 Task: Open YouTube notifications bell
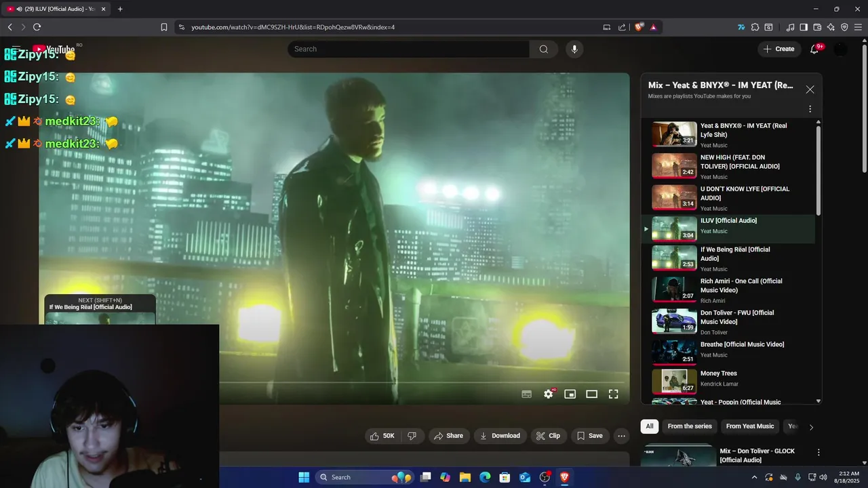(815, 49)
